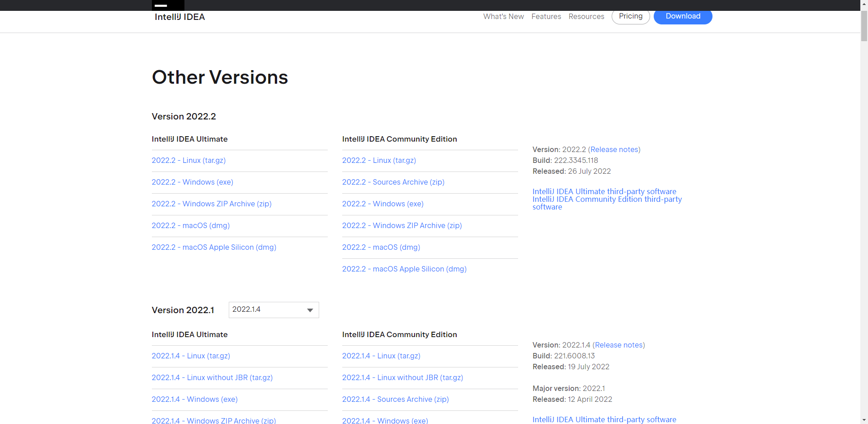Viewport: 868px width, 424px height.
Task: Download Community 2022.1.4 Sources Archive zip
Action: coord(396,399)
